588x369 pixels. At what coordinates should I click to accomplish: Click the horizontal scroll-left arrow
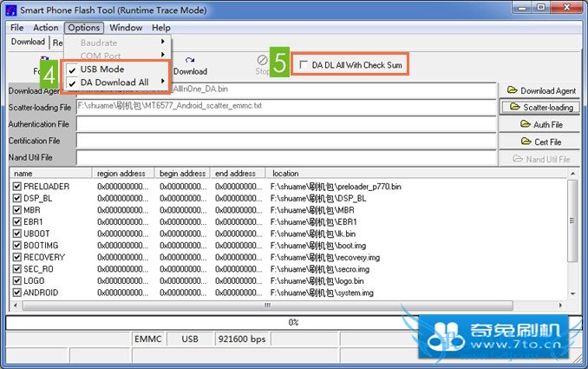coord(16,306)
